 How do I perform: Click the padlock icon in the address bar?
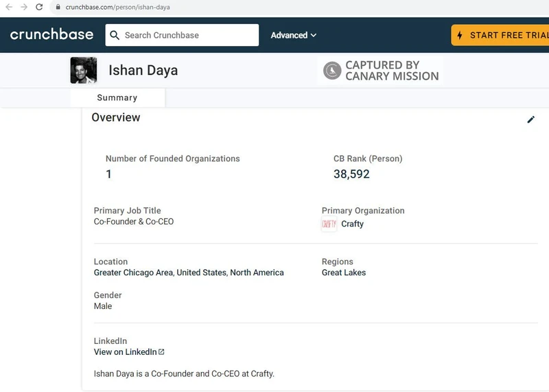click(58, 7)
